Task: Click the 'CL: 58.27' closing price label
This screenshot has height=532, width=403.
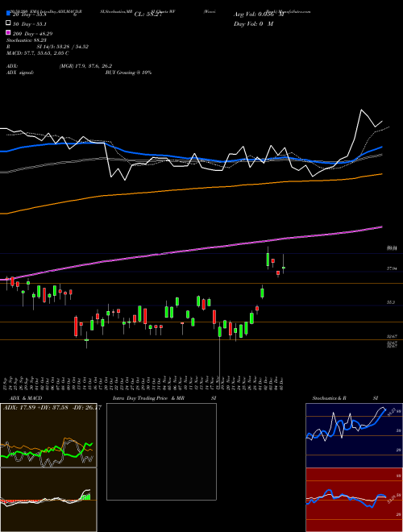Action: [x=148, y=15]
